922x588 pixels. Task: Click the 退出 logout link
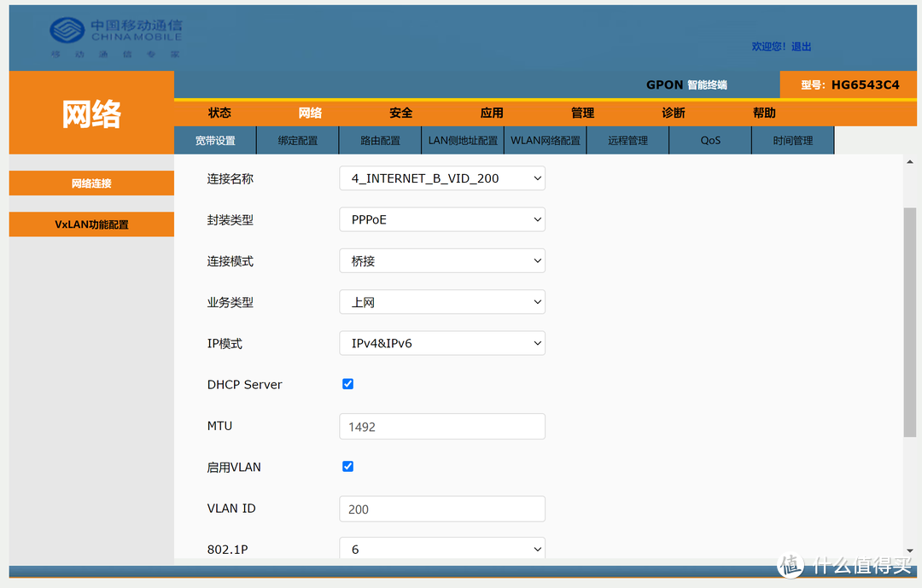click(801, 46)
